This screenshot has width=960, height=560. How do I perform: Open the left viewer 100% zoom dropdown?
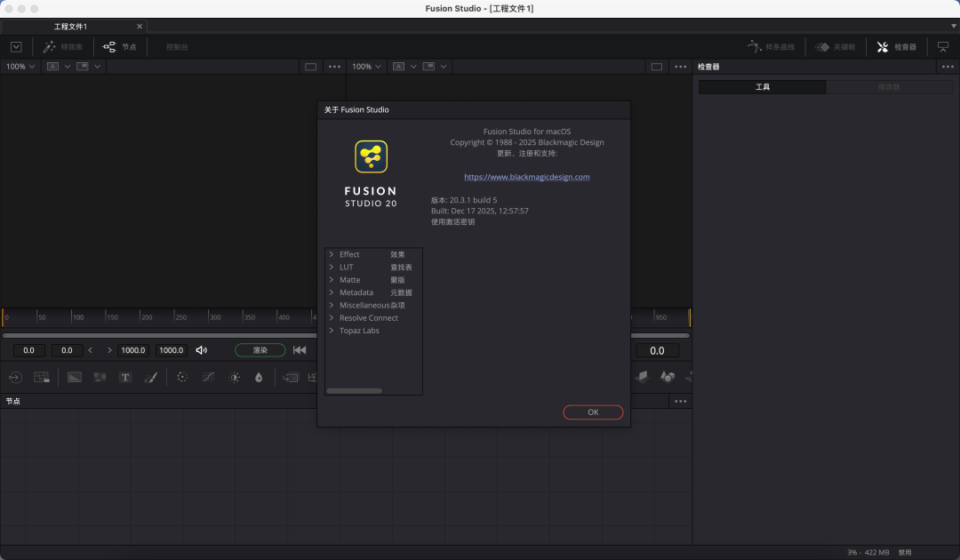point(20,67)
